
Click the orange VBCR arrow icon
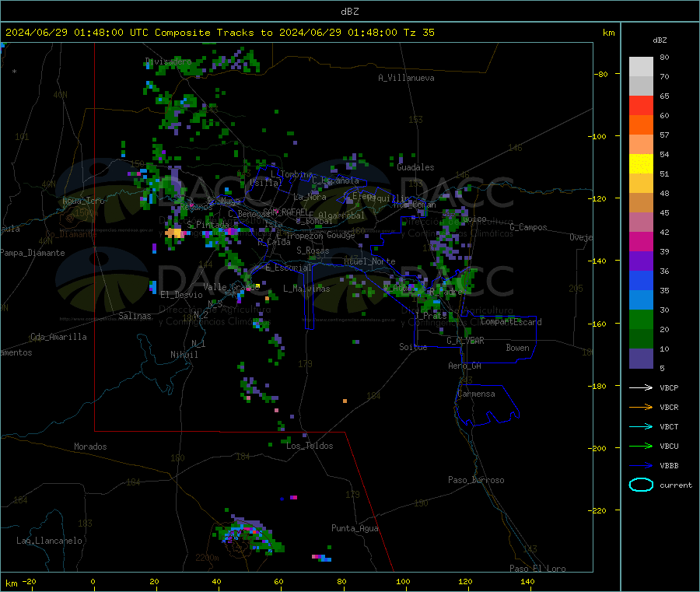pos(641,407)
